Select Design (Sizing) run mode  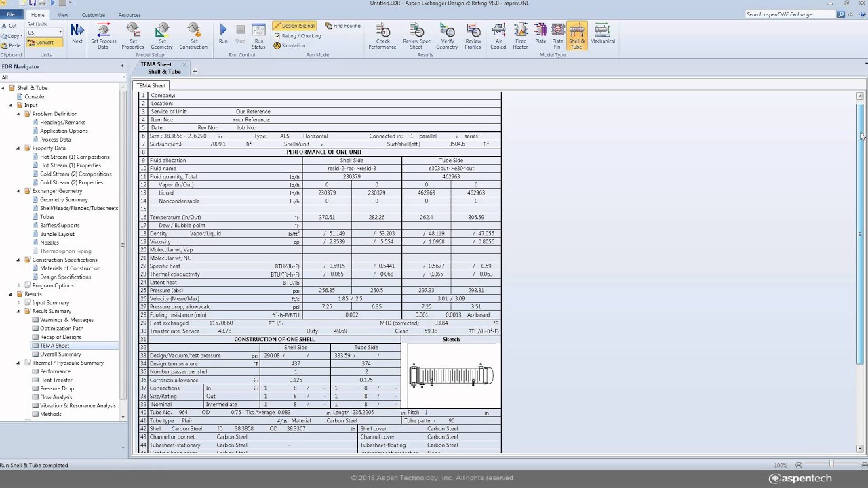(x=295, y=26)
